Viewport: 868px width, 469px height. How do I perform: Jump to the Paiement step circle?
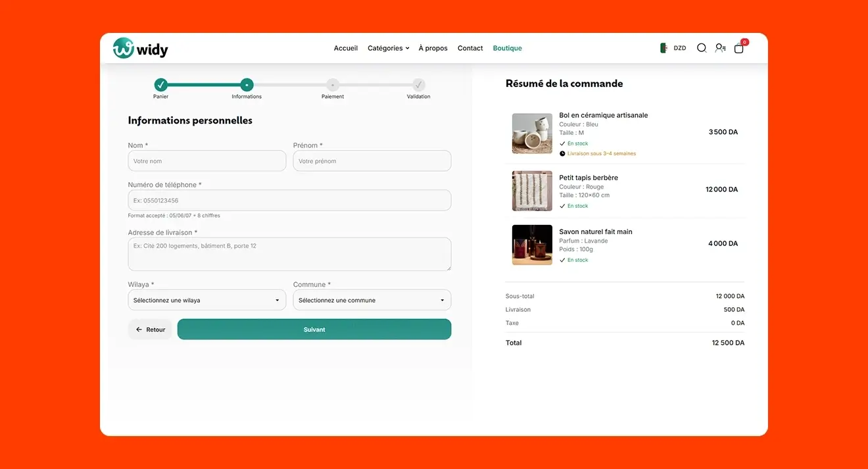tap(333, 84)
